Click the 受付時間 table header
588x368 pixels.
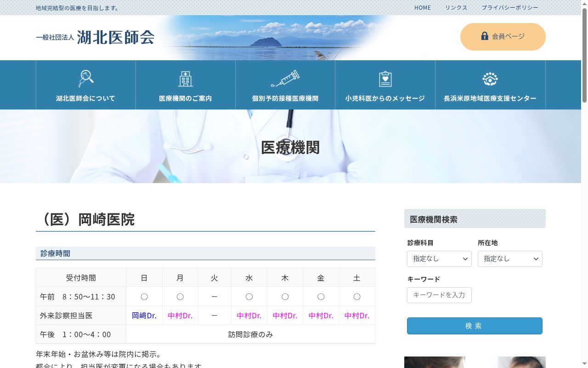pyautogui.click(x=81, y=278)
